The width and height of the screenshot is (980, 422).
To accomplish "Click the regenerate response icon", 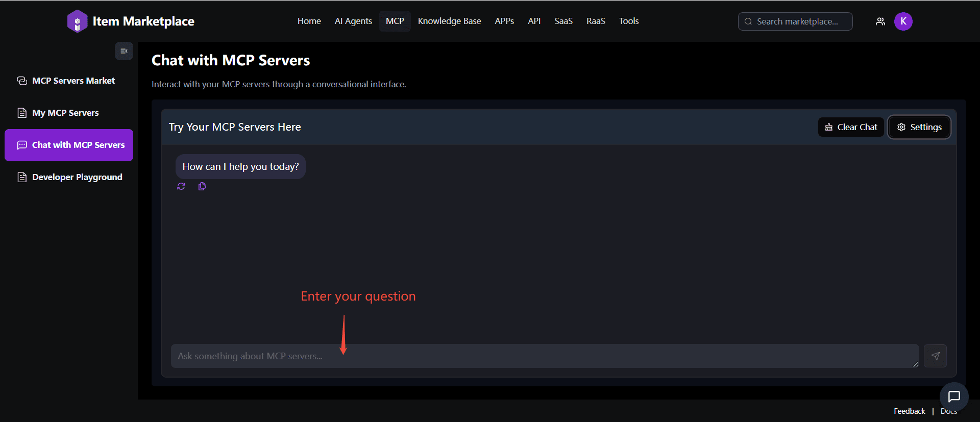I will tap(181, 186).
